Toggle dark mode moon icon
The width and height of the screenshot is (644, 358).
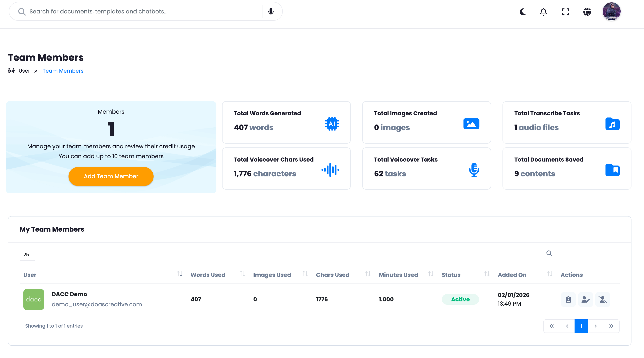point(523,12)
